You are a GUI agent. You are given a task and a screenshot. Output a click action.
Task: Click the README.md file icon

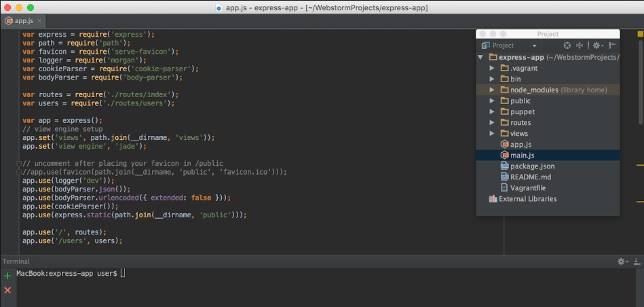505,177
